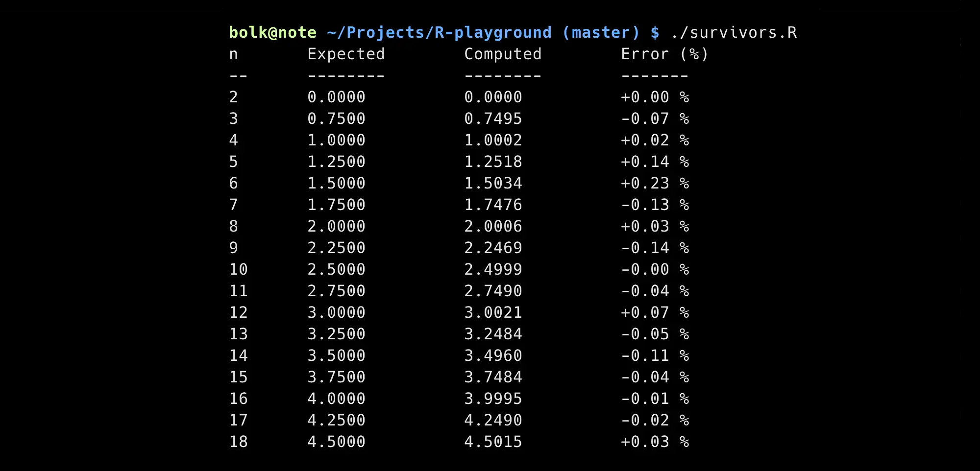Click computed value 1.0002
The height and width of the screenshot is (471, 980).
pyautogui.click(x=493, y=140)
